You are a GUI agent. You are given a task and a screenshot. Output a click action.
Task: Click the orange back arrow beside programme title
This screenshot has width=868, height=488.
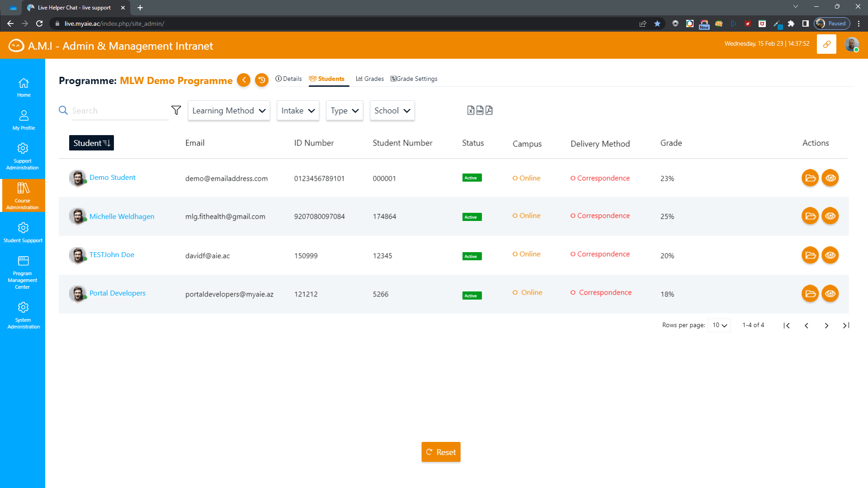click(244, 80)
